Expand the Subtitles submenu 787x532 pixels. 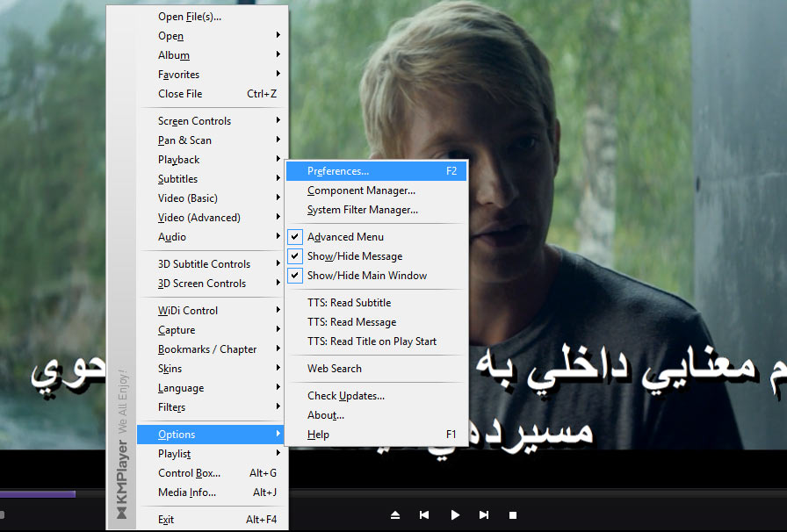click(x=177, y=179)
